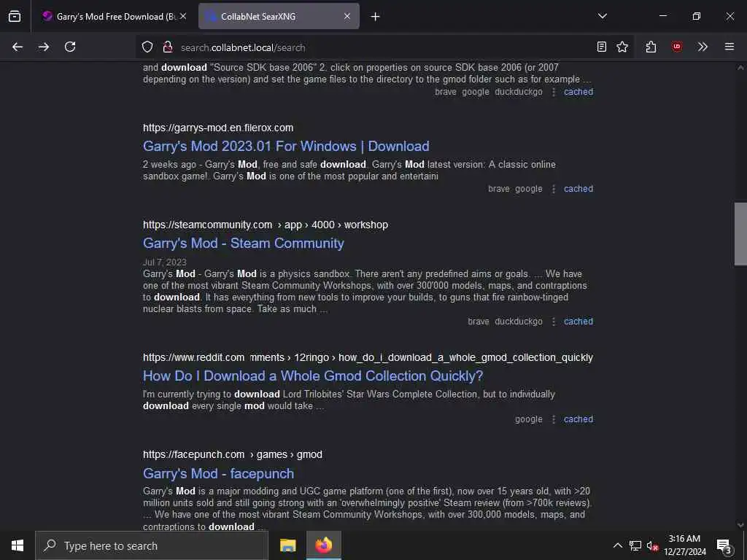The height and width of the screenshot is (560, 747).
Task: Open the muted volume tray icon
Action: [652, 545]
